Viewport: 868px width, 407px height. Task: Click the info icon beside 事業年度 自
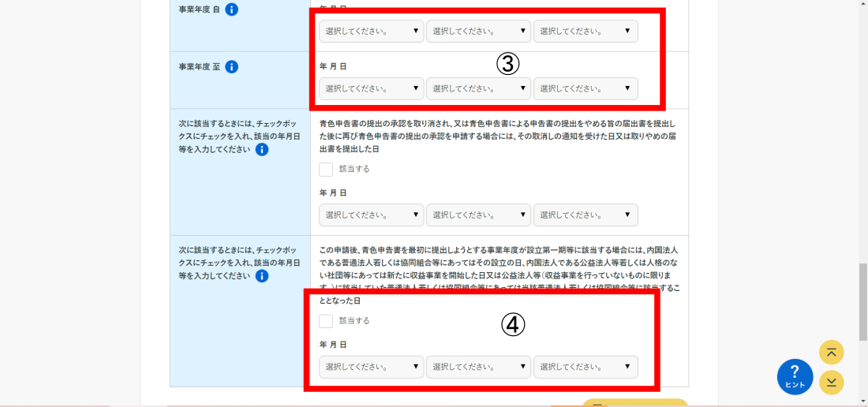[231, 9]
